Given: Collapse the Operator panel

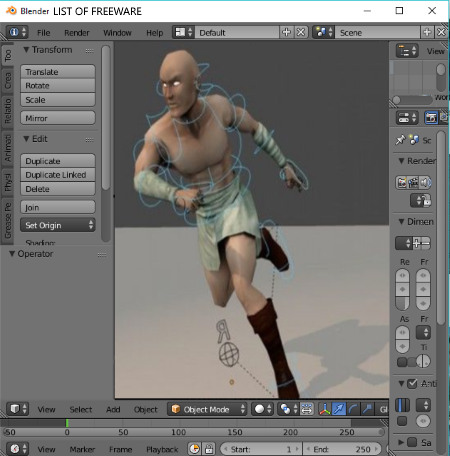Looking at the screenshot, I should [12, 254].
